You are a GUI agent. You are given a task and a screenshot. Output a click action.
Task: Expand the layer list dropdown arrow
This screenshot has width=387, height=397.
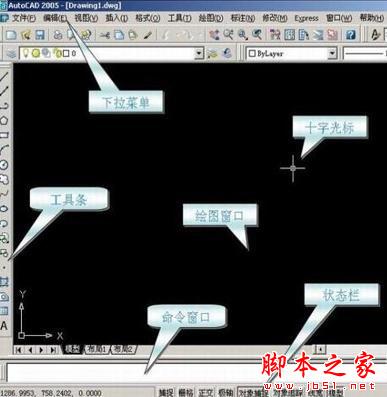click(x=199, y=53)
